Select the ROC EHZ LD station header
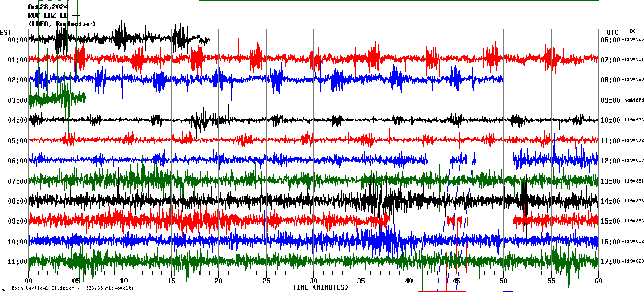Image resolution: width=644 pixels, height=296 pixels. click(x=54, y=15)
